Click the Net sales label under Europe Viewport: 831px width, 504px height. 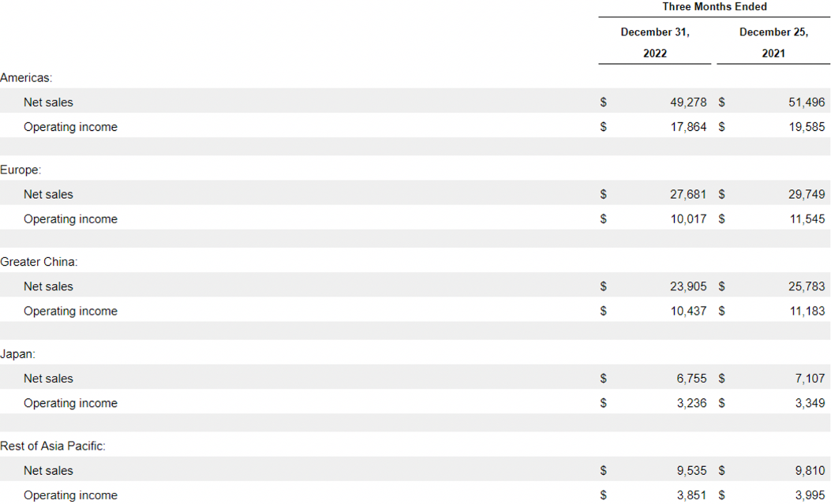tap(48, 195)
